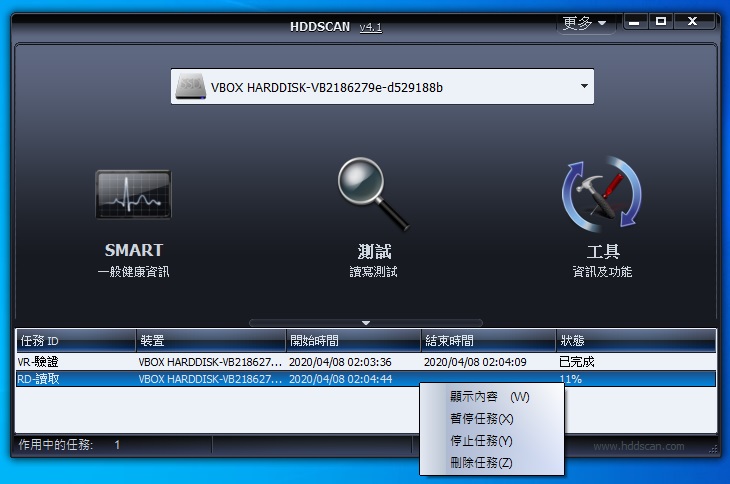Open the SMART health info monitor icon
The width and height of the screenshot is (730, 484).
pyautogui.click(x=133, y=194)
